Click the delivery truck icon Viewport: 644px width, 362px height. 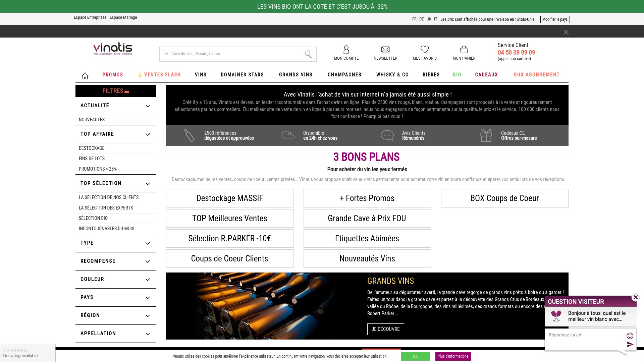pyautogui.click(x=288, y=135)
